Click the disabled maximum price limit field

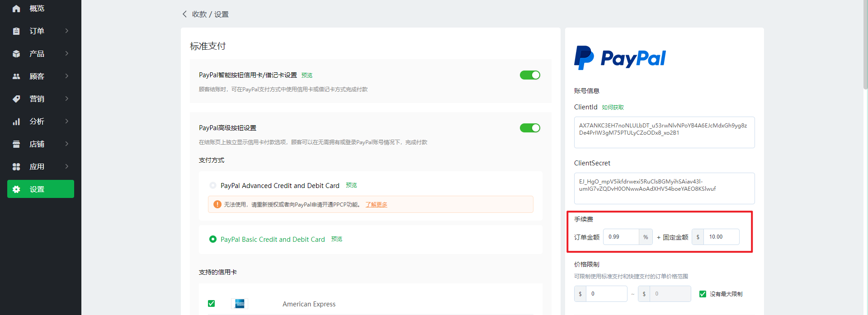[x=670, y=294]
